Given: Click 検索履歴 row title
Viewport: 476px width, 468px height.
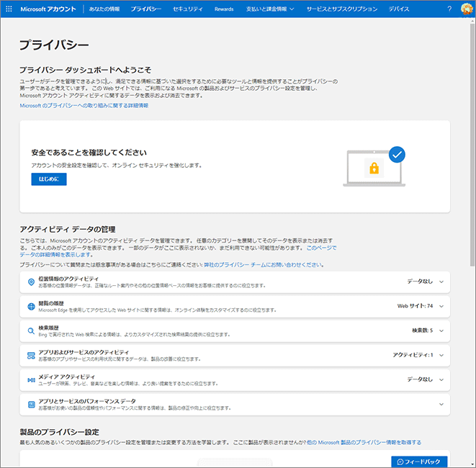Looking at the screenshot, I should 48,328.
